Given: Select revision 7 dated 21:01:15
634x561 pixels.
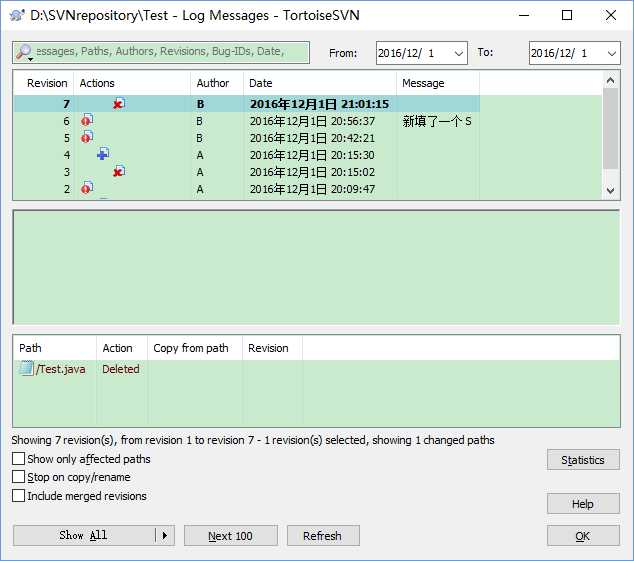Looking at the screenshot, I should [x=247, y=104].
